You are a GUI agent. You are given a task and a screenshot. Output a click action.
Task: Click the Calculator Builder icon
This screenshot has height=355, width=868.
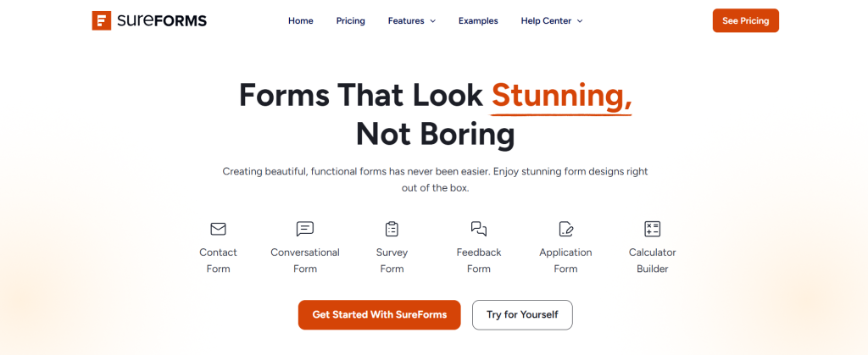coord(652,229)
